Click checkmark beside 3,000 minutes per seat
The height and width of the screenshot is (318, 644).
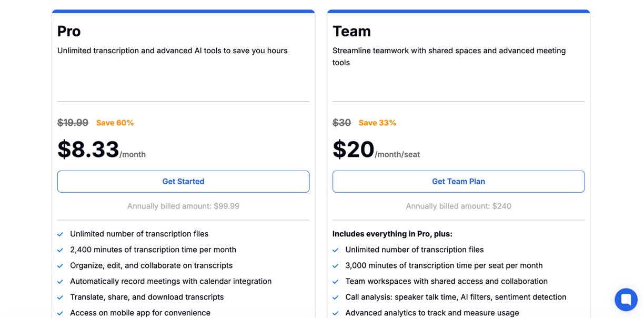(x=336, y=266)
